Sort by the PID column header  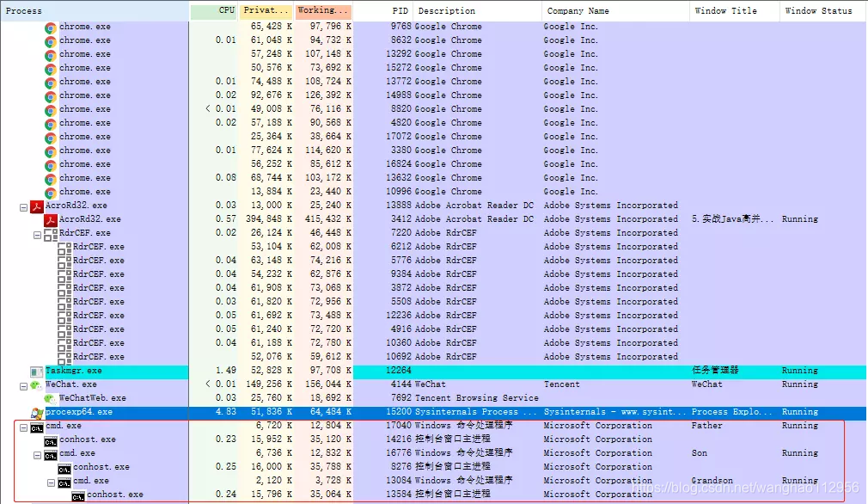383,10
